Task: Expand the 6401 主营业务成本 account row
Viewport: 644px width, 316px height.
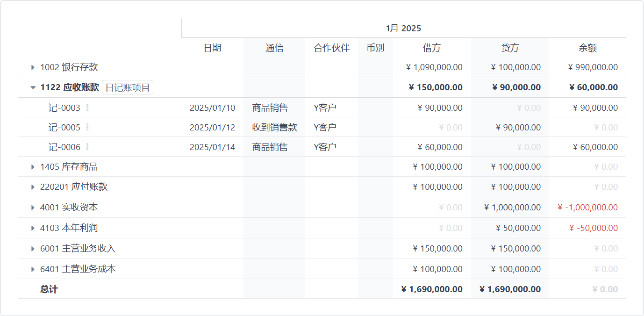Action: (33, 269)
